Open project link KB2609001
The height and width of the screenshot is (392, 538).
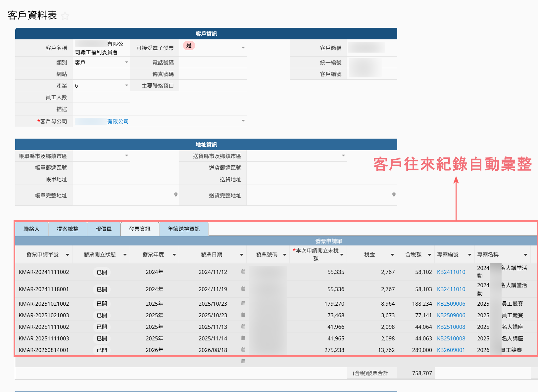tap(451, 350)
